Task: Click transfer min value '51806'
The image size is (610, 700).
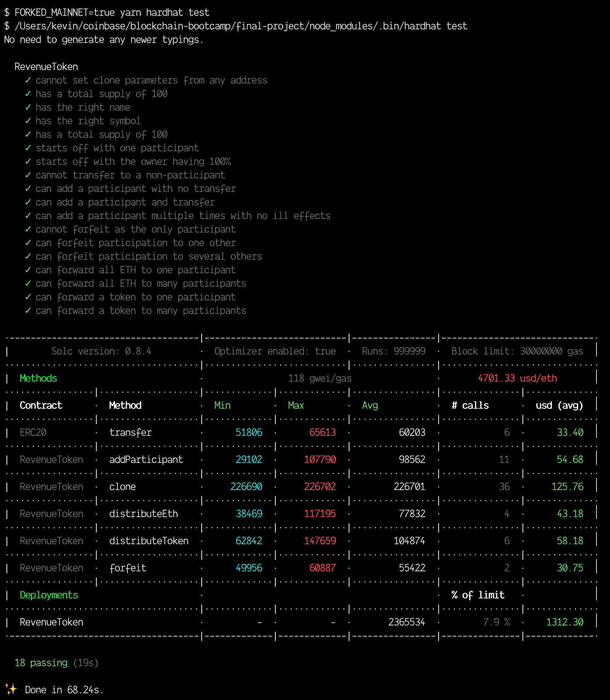Action: 249,432
